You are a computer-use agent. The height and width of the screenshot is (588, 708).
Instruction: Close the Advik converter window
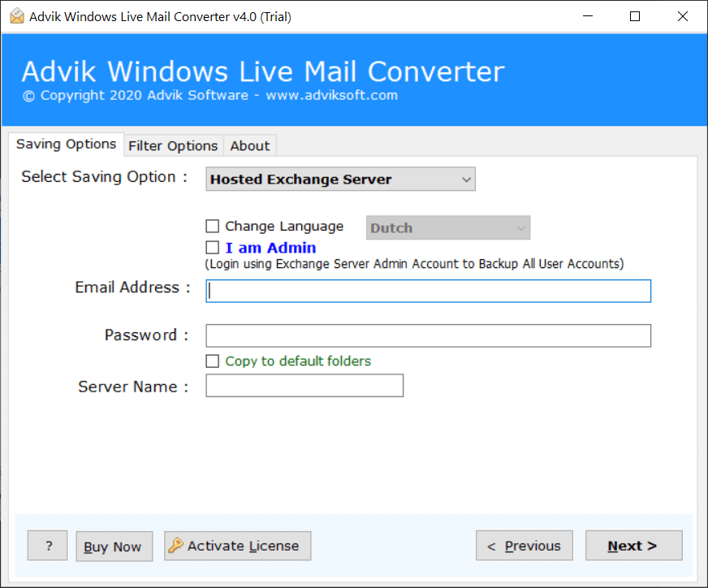[683, 16]
